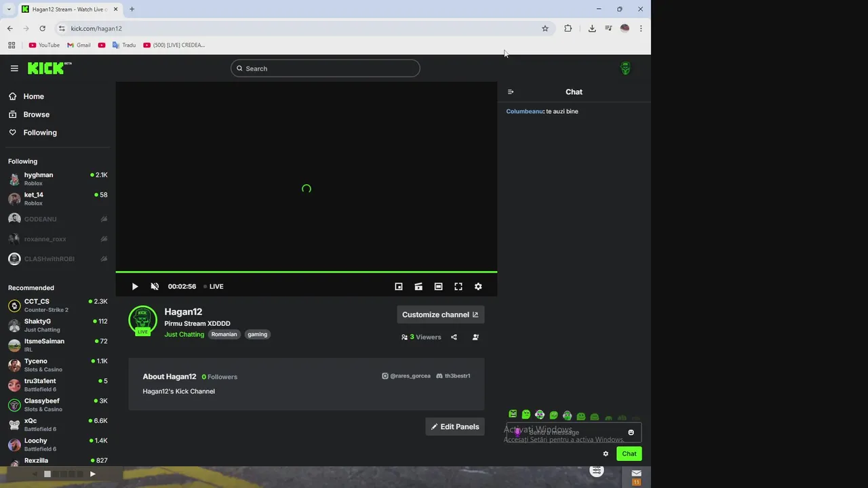Open YouTube bookmark
The image size is (868, 488).
point(44,45)
